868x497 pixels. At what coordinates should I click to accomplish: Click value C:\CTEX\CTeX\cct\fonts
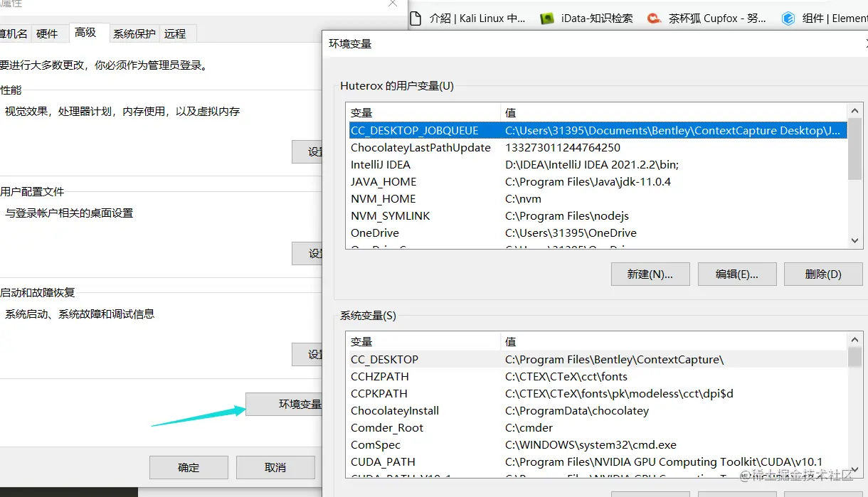coord(566,376)
